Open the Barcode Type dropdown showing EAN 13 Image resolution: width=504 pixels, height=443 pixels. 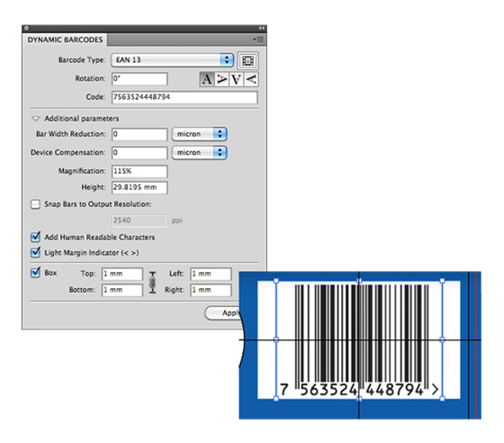pyautogui.click(x=172, y=59)
